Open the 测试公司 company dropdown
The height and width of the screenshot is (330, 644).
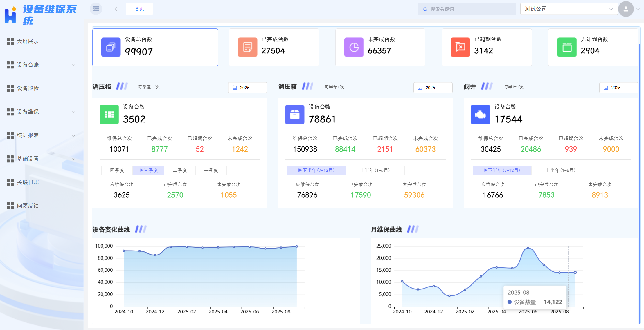(x=569, y=9)
